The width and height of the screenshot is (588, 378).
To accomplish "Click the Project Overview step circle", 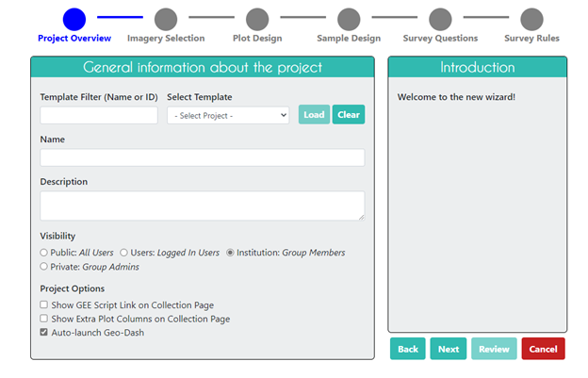I will pos(74,19).
